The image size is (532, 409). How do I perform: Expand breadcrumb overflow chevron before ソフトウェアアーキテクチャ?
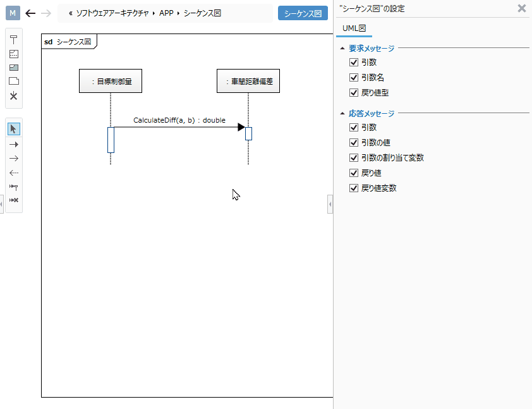click(x=71, y=13)
